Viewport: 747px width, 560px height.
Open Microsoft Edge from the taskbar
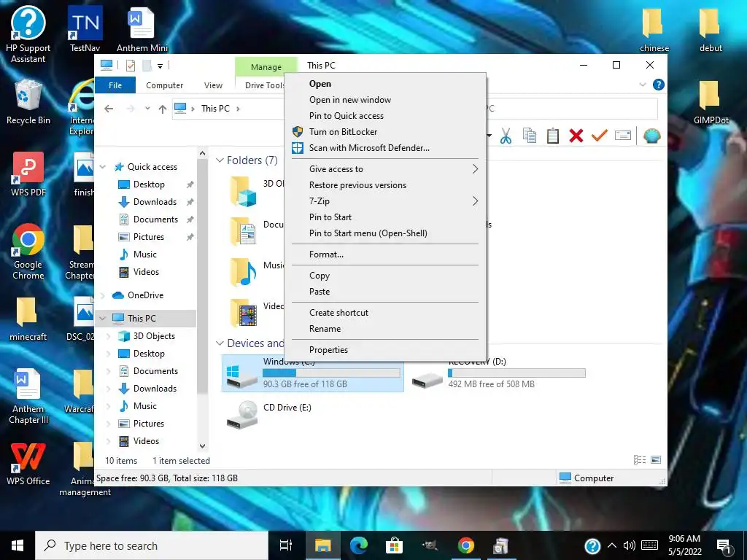[x=359, y=545]
